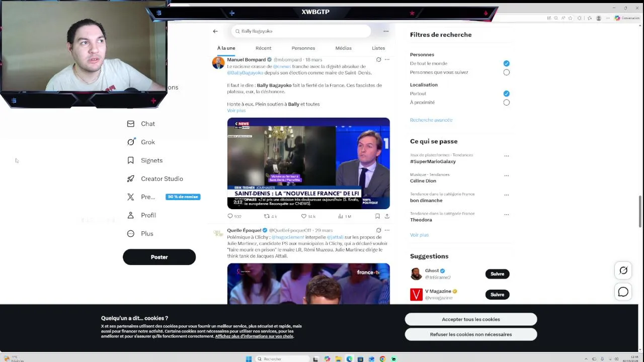Screen dimensions: 644x362
Task: Select 'Personnes que vous suivez' radio option
Action: (x=506, y=72)
